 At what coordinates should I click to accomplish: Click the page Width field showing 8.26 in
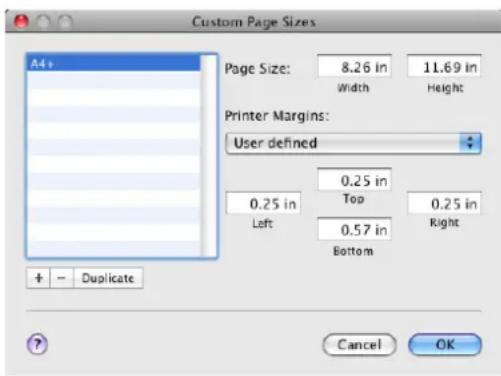click(x=354, y=66)
